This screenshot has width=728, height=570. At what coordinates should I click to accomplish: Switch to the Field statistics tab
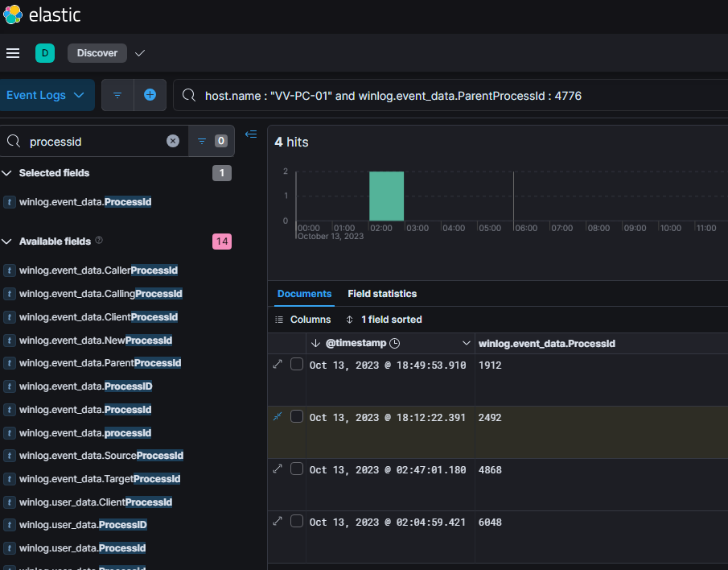click(x=382, y=294)
